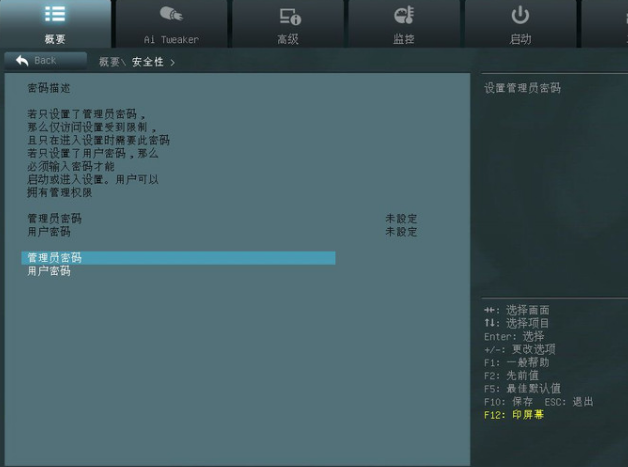Screen dimensions: 628x467
Task: Switch to the 启动 tab label
Action: coord(520,40)
